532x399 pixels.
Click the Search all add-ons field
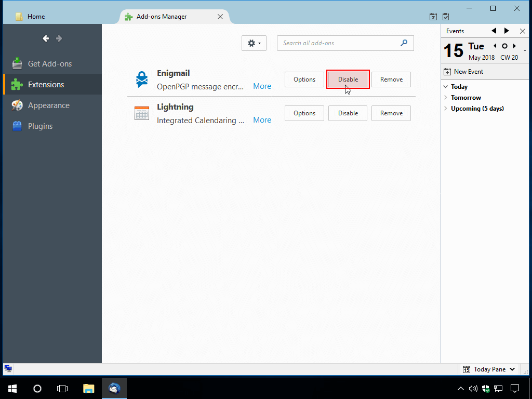tap(339, 43)
